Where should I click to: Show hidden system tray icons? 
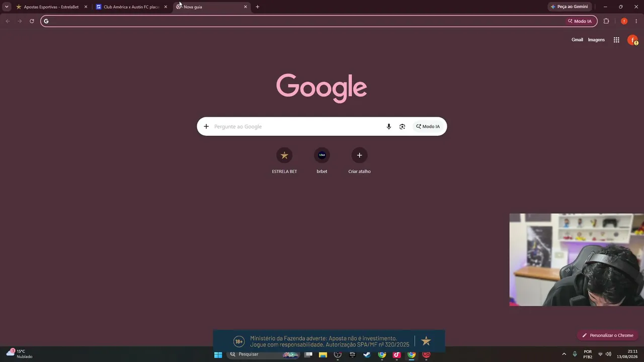pyautogui.click(x=564, y=354)
